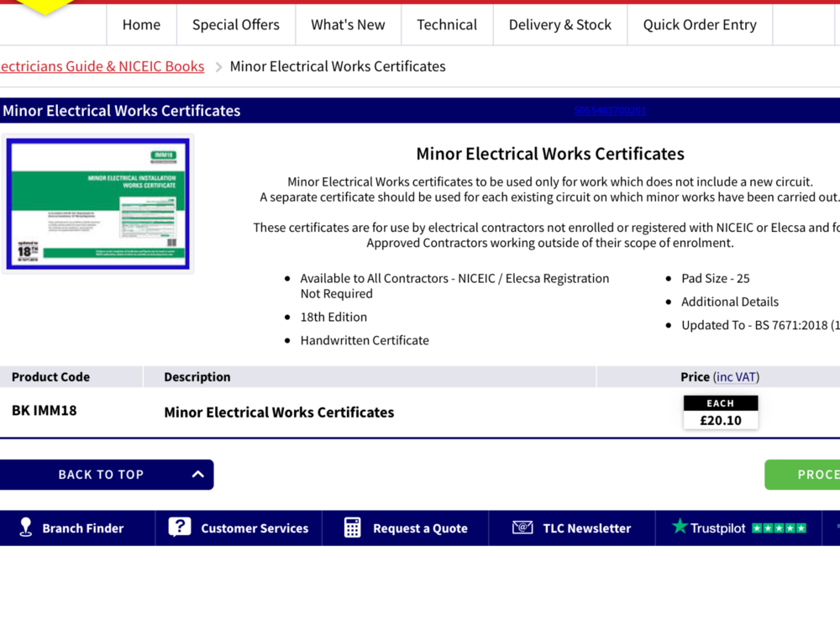Open Customer Services link
840x630 pixels.
pyautogui.click(x=239, y=528)
